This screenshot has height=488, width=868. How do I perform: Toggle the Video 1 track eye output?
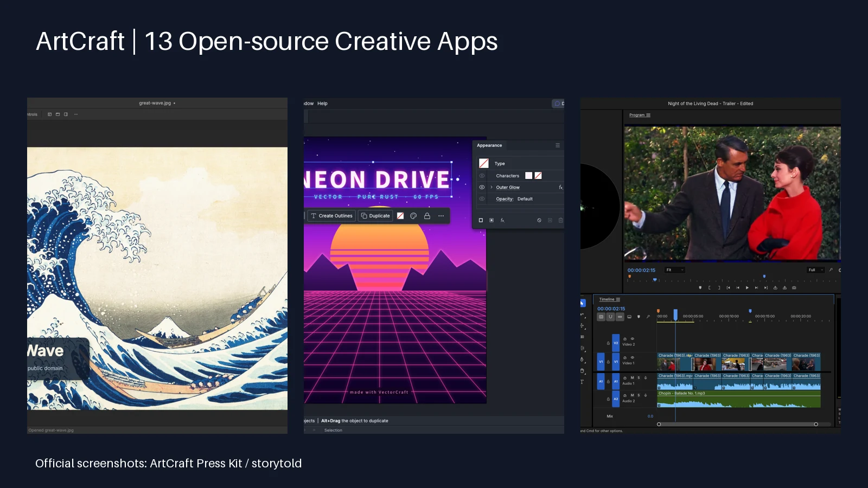(x=632, y=357)
